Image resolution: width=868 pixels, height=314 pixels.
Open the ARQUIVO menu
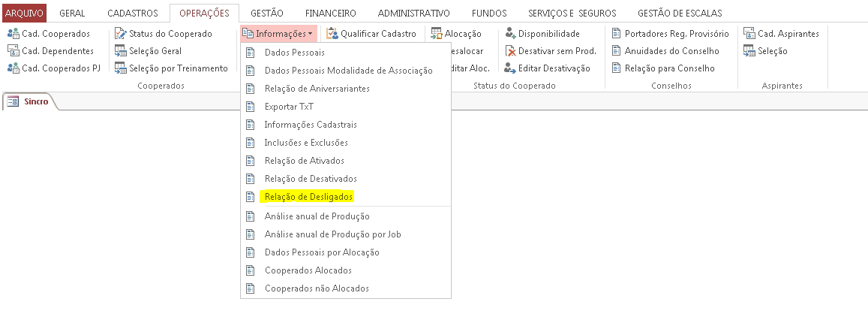tap(24, 14)
